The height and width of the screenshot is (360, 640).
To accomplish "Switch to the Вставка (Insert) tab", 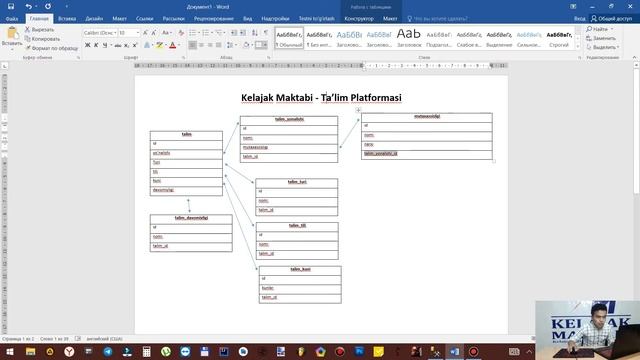I will point(67,19).
